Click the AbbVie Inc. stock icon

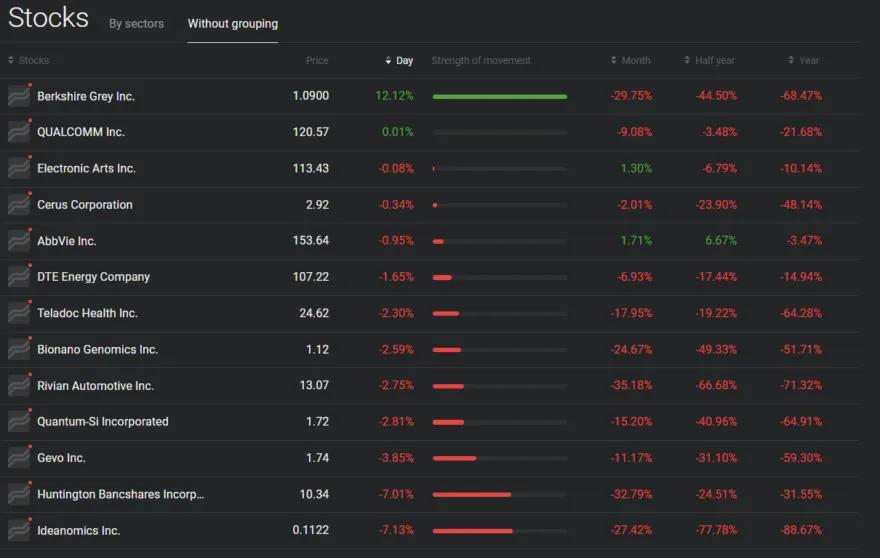(19, 241)
